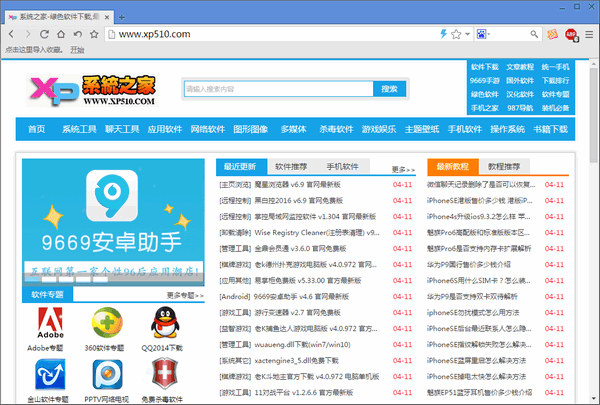The image size is (600, 405).
Task: Open 987导航 quick link
Action: click(520, 108)
